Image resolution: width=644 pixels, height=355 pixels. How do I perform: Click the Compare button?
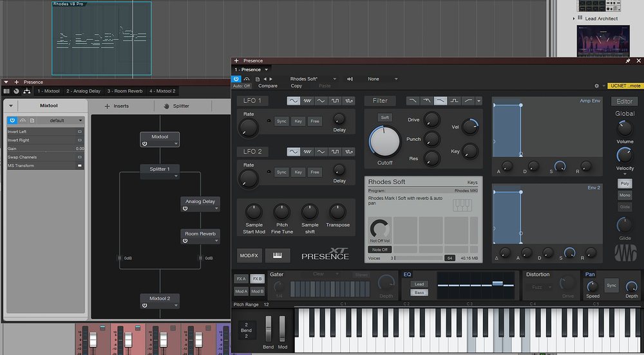(268, 86)
